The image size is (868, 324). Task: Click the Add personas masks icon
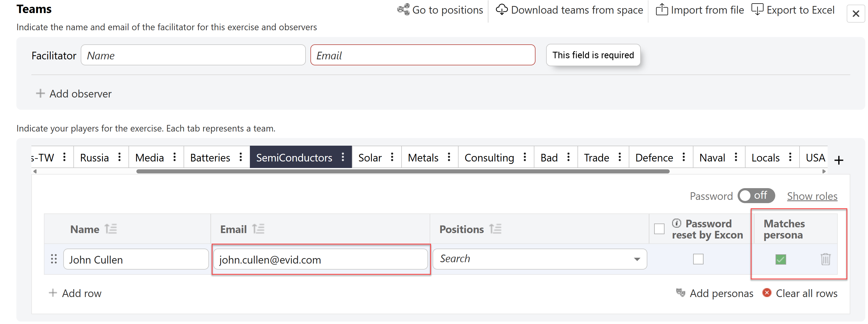pyautogui.click(x=680, y=293)
